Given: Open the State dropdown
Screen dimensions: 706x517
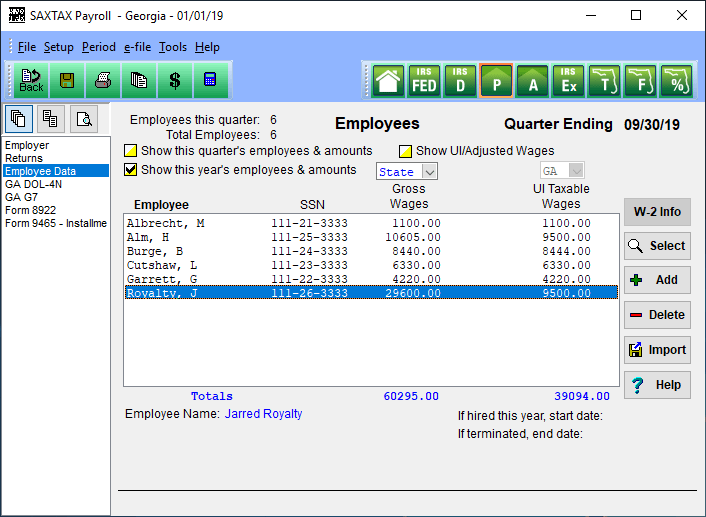Looking at the screenshot, I should (407, 171).
